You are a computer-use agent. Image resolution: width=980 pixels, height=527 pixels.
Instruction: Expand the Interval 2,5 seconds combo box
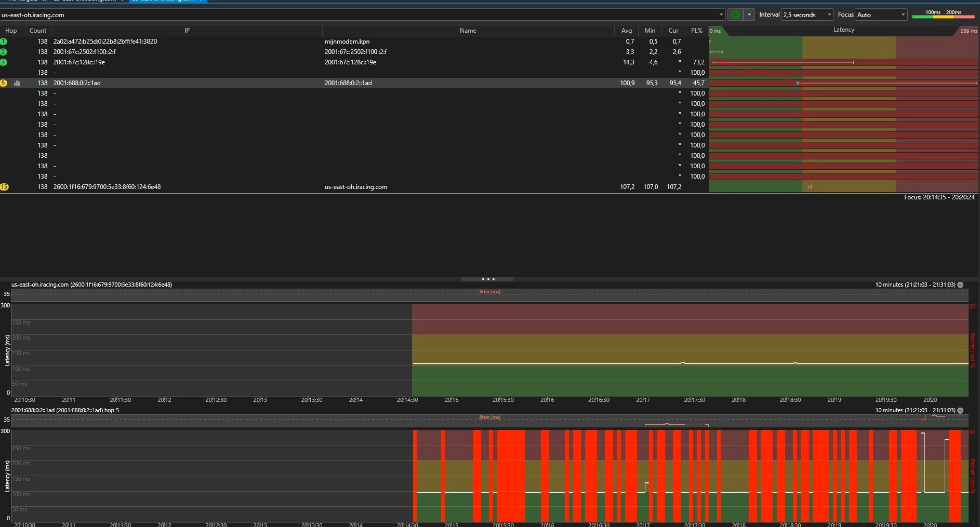pyautogui.click(x=807, y=15)
